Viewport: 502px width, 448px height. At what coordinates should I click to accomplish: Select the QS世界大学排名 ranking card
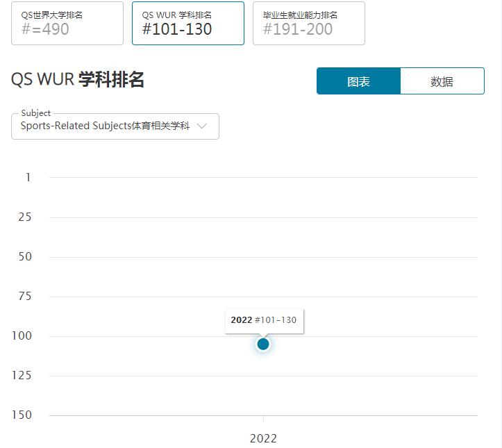tap(67, 23)
